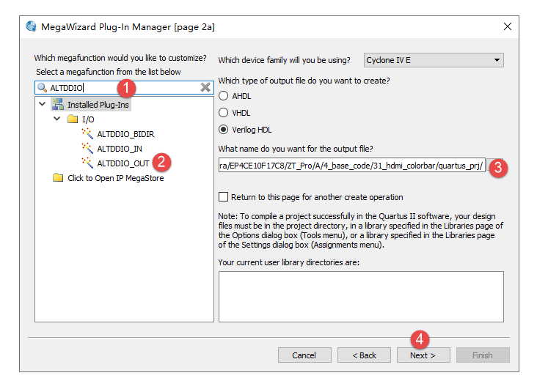Click the wand icon beside ALTDDIO_OUT
The image size is (537, 392).
tap(87, 163)
